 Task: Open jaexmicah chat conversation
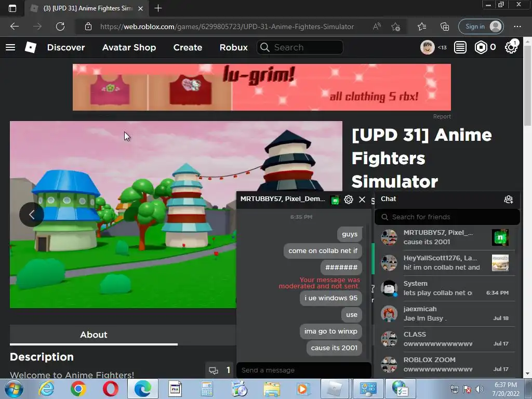pyautogui.click(x=447, y=314)
